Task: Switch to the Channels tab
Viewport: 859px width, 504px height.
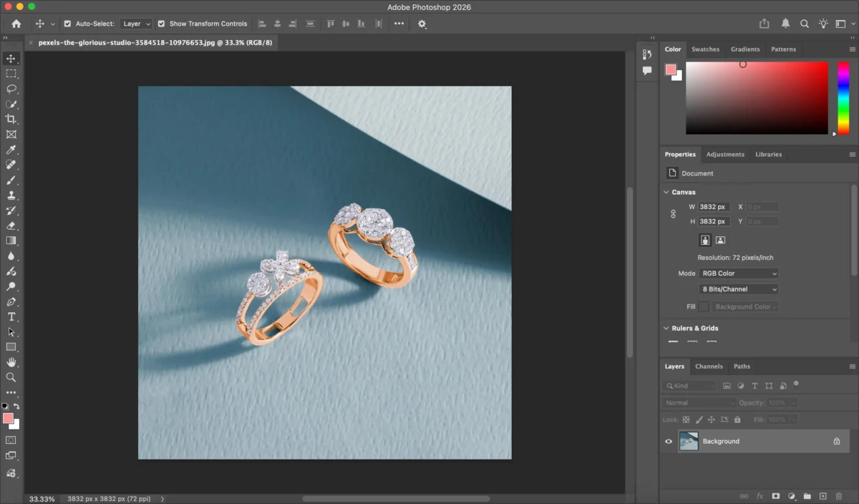Action: [x=709, y=367]
